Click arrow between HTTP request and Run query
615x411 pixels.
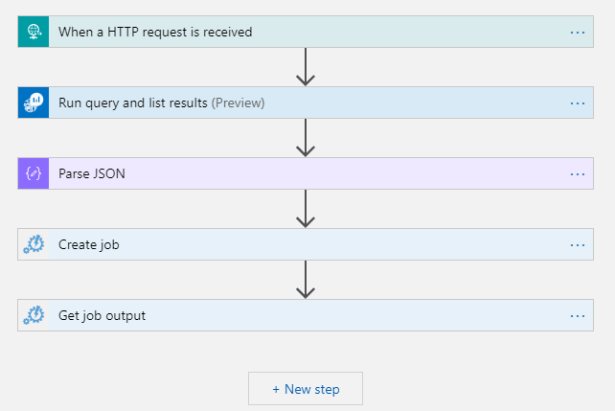(x=306, y=67)
